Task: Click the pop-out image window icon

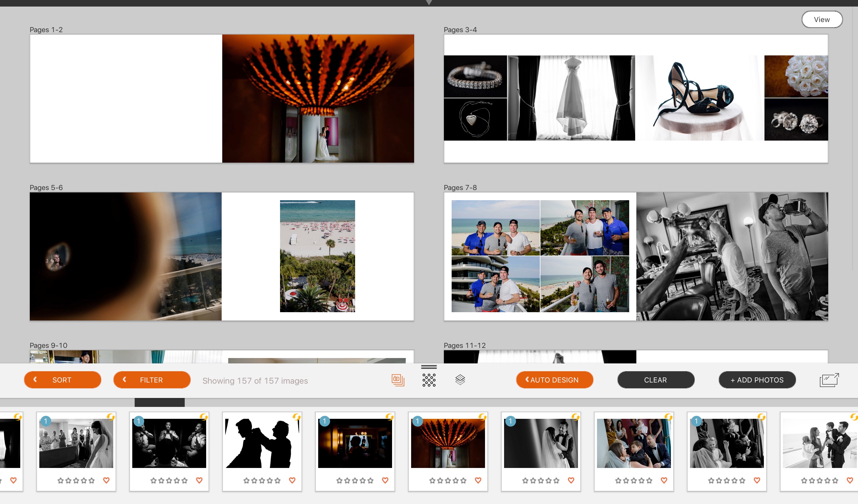Action: 829,380
